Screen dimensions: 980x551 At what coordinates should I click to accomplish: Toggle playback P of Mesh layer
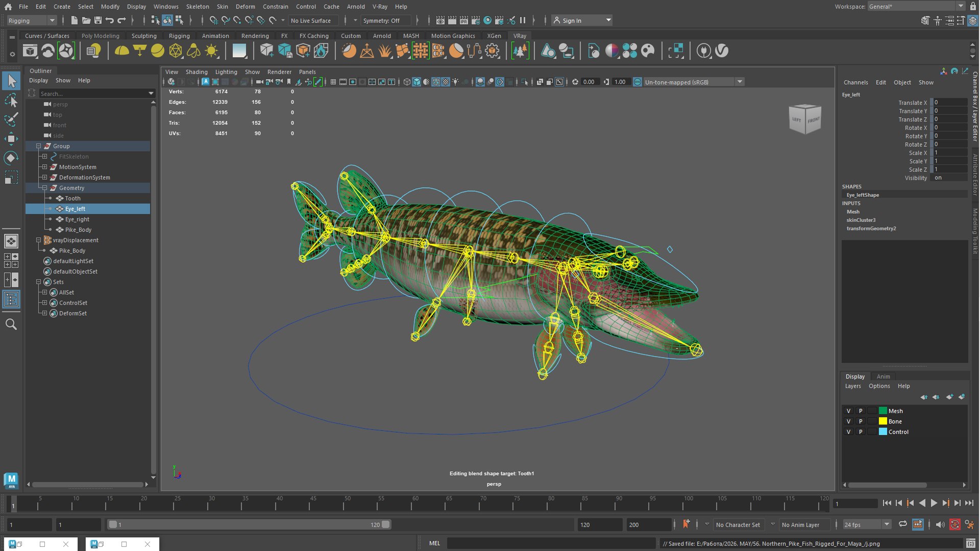click(x=861, y=411)
